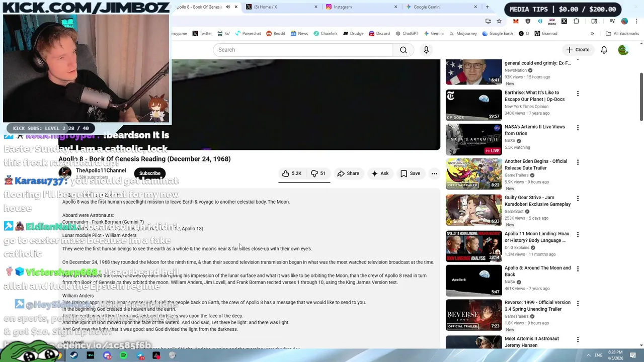644x362 pixels.
Task: Open options for Another Eden Begins suggestion
Action: 578,162
